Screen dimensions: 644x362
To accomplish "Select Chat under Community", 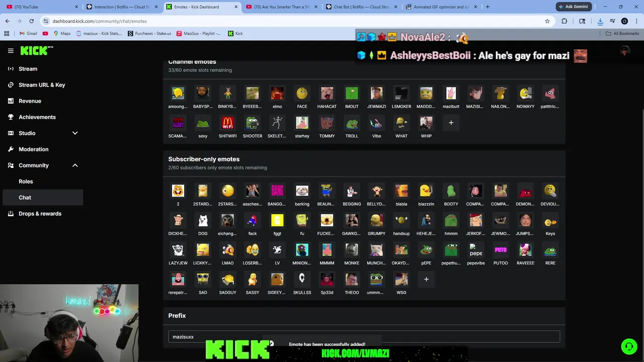I will pyautogui.click(x=43, y=198).
